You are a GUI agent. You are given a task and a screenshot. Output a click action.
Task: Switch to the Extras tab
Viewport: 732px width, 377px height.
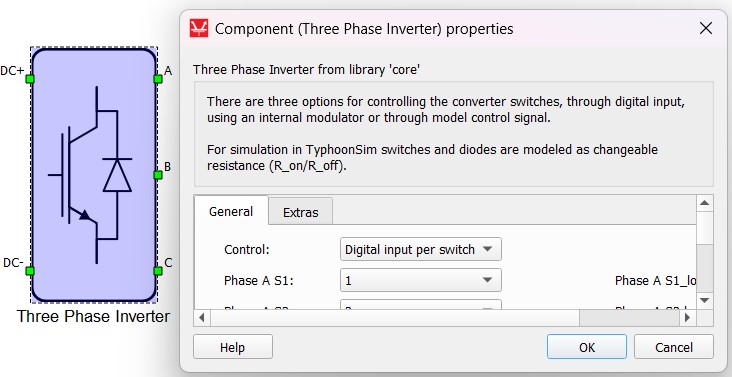click(x=301, y=212)
